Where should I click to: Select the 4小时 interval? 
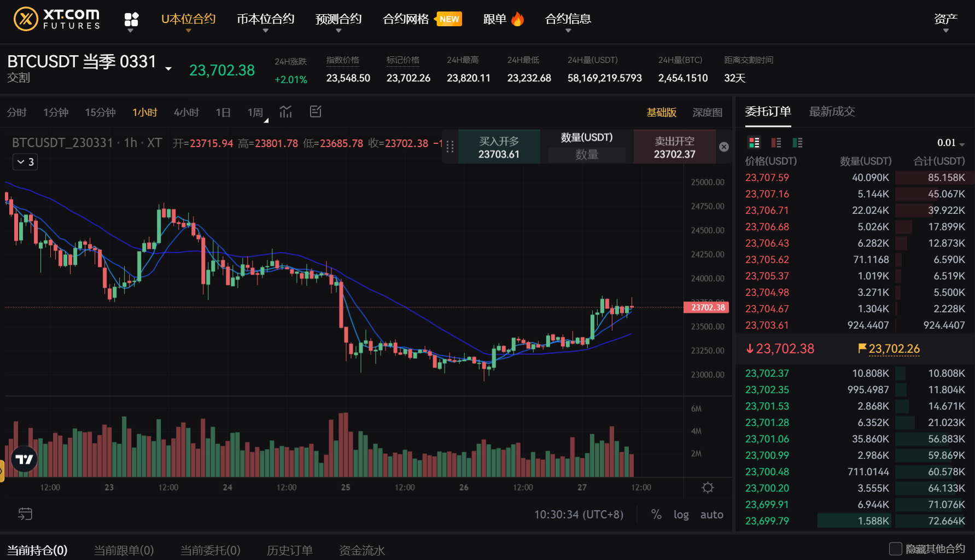(x=186, y=112)
